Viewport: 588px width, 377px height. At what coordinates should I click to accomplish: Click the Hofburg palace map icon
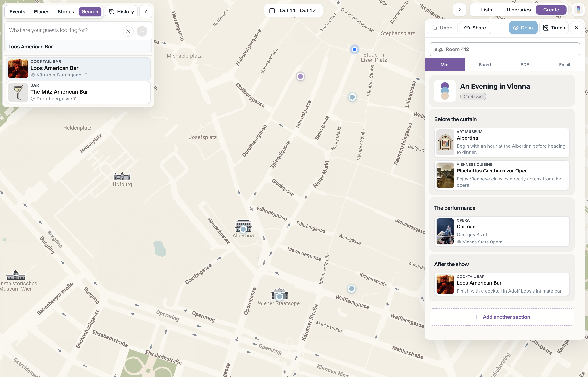[122, 176]
